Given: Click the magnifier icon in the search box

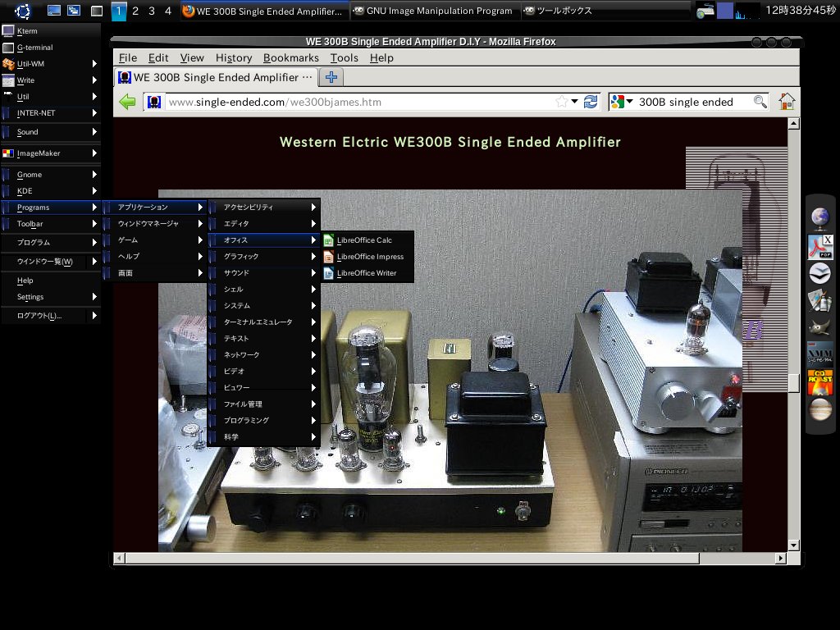Looking at the screenshot, I should pyautogui.click(x=760, y=102).
